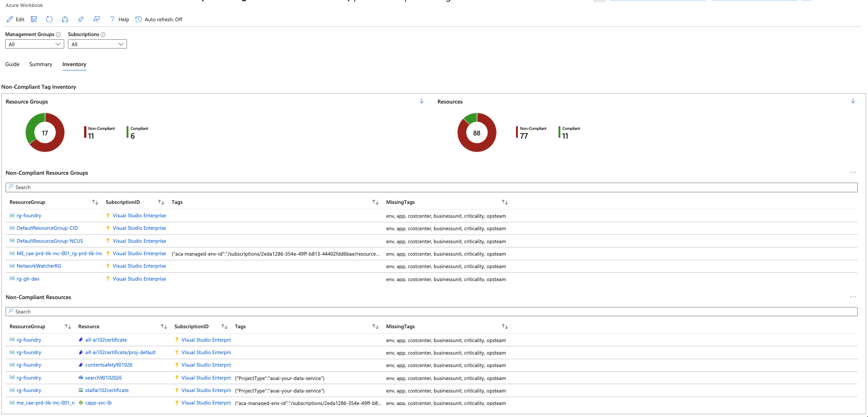Open the ME_cae-prd-tik-inc-001 resource group link
Image resolution: width=868 pixels, height=417 pixels.
coord(59,253)
